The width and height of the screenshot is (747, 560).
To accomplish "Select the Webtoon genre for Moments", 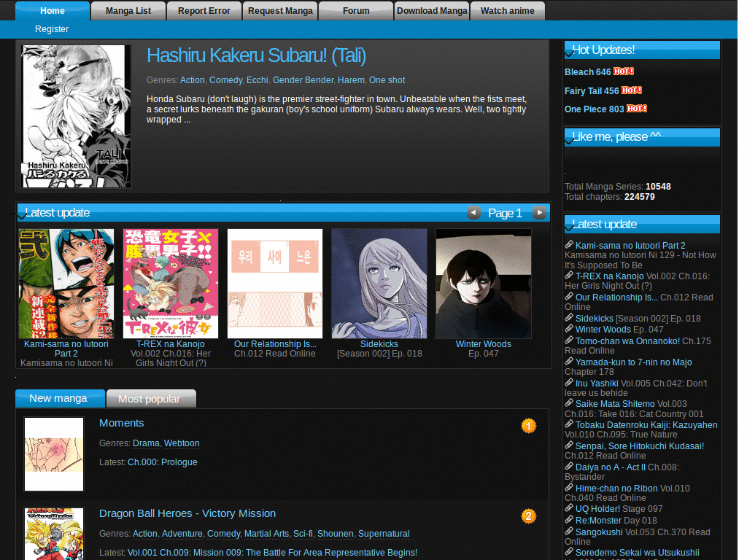I will click(x=182, y=443).
